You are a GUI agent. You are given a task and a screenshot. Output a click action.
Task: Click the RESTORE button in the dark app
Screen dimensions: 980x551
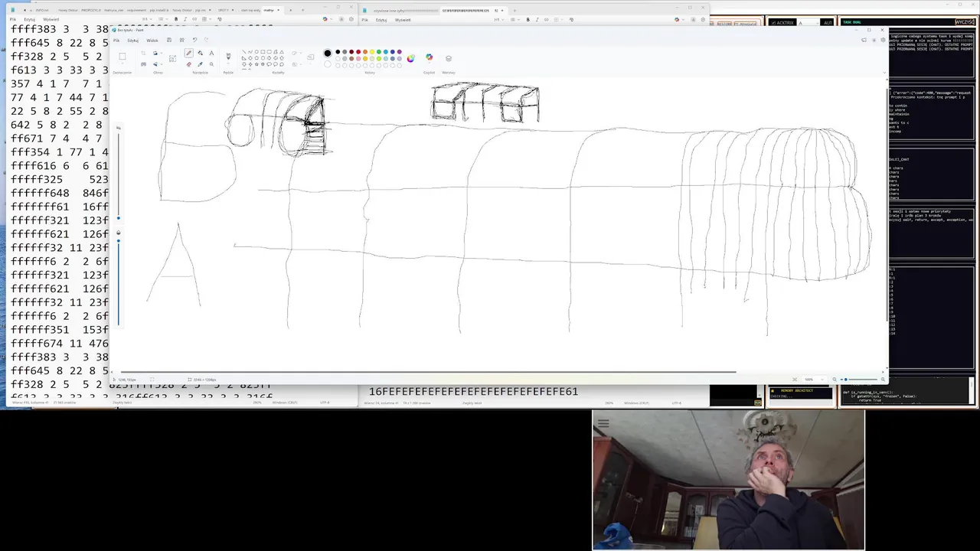[724, 24]
